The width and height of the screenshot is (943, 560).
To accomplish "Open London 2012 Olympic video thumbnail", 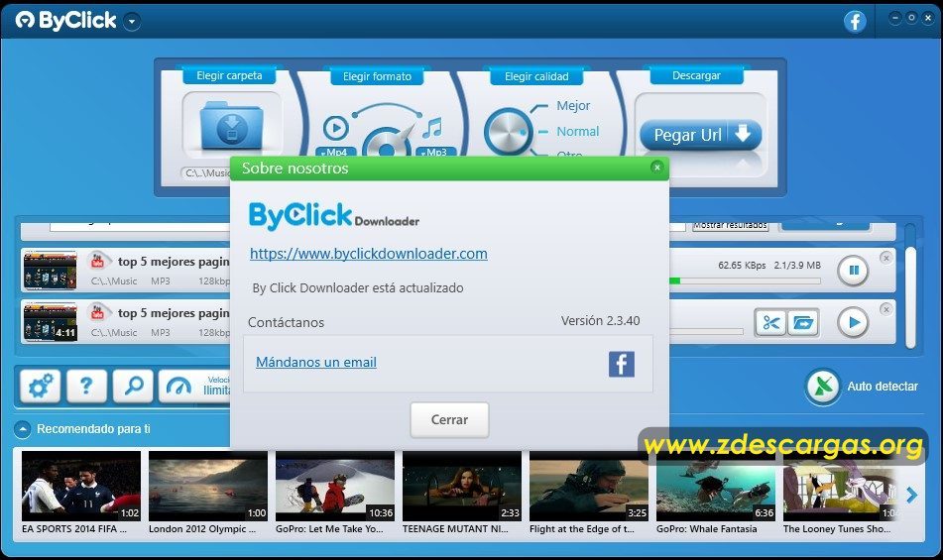I will (208, 486).
